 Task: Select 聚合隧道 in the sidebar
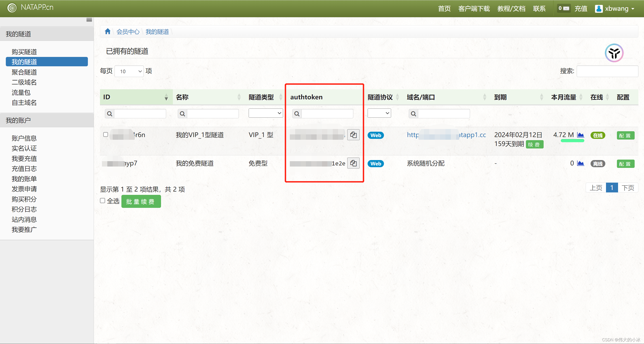24,72
